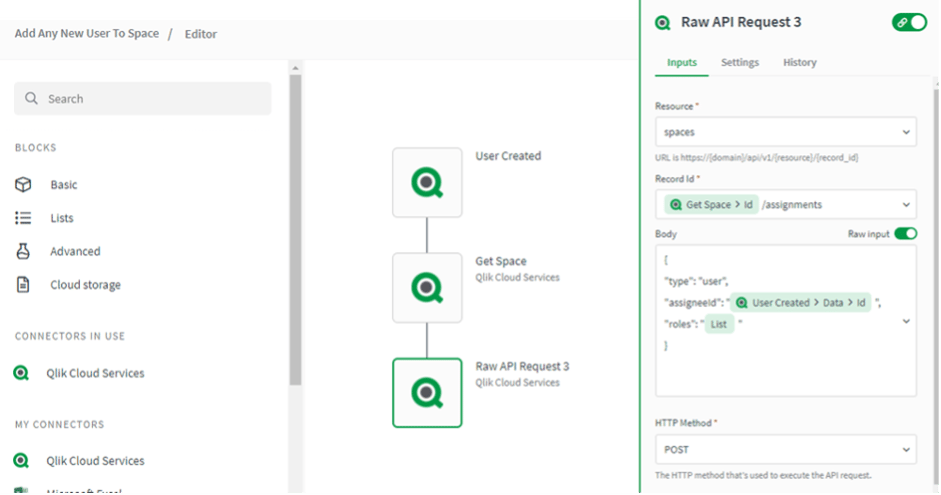The image size is (941, 495).
Task: Click Qlik Cloud Services under My Connectors
Action: click(95, 461)
